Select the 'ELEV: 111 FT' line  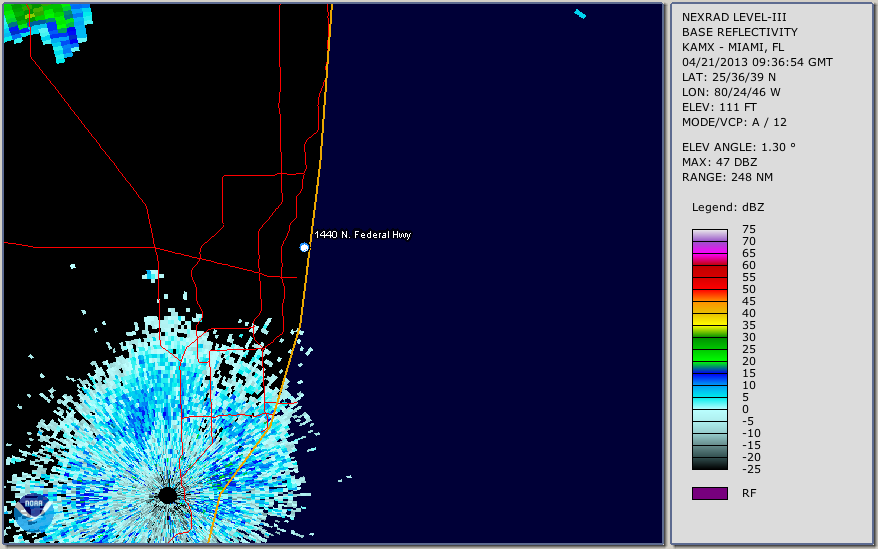coord(719,107)
